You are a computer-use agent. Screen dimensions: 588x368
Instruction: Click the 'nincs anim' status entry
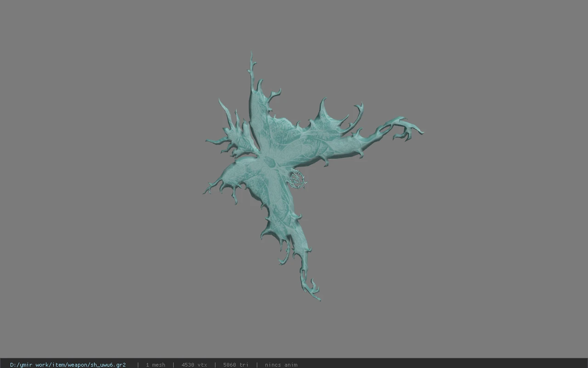[x=281, y=365]
